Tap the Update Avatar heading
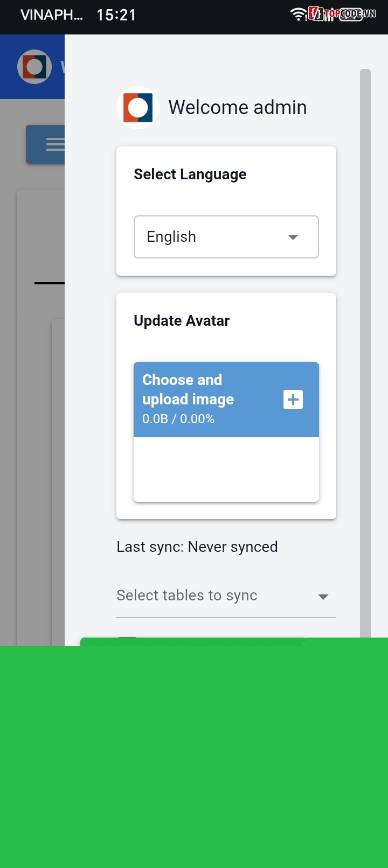 (x=182, y=321)
